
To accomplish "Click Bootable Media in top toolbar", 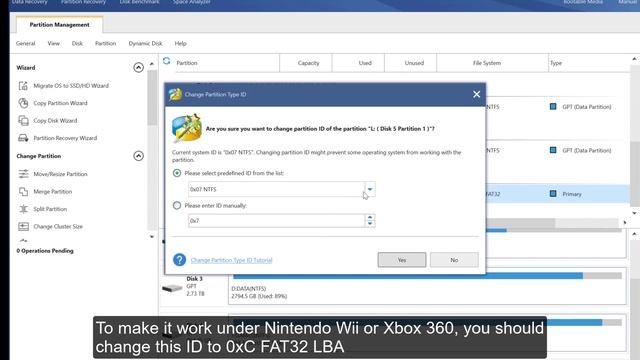I will pos(583,2).
